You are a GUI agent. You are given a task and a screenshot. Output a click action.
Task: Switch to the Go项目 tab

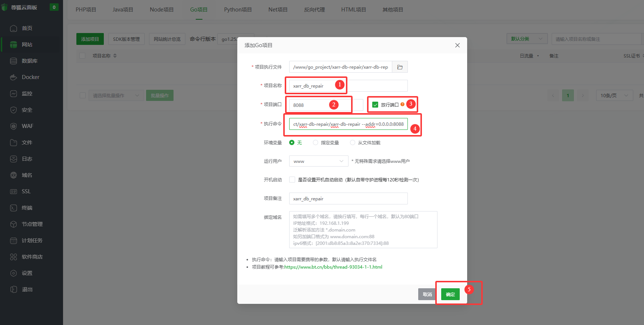[199, 10]
